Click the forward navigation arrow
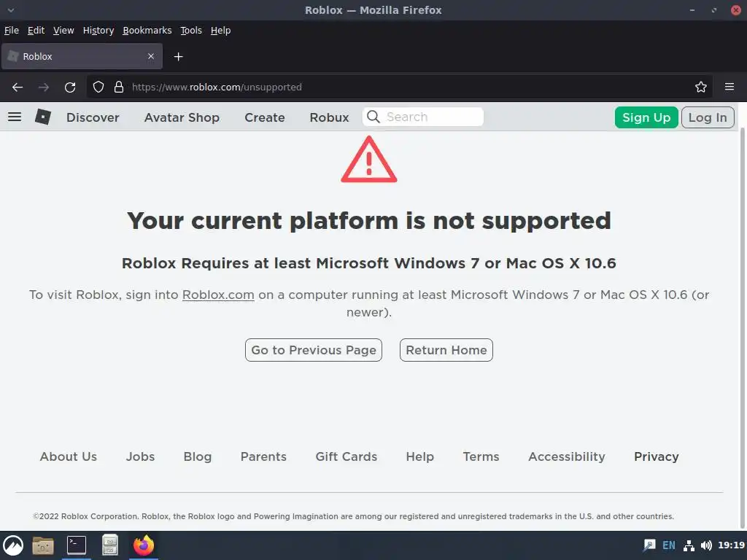 click(x=43, y=87)
